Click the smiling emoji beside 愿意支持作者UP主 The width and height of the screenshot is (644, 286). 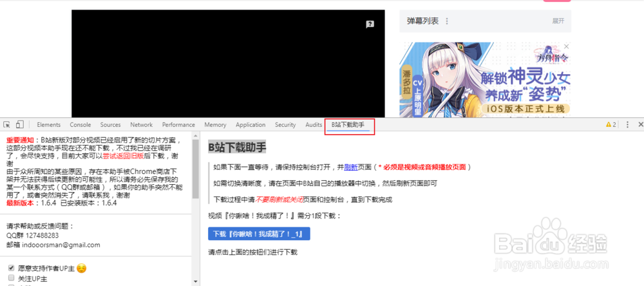(x=81, y=268)
